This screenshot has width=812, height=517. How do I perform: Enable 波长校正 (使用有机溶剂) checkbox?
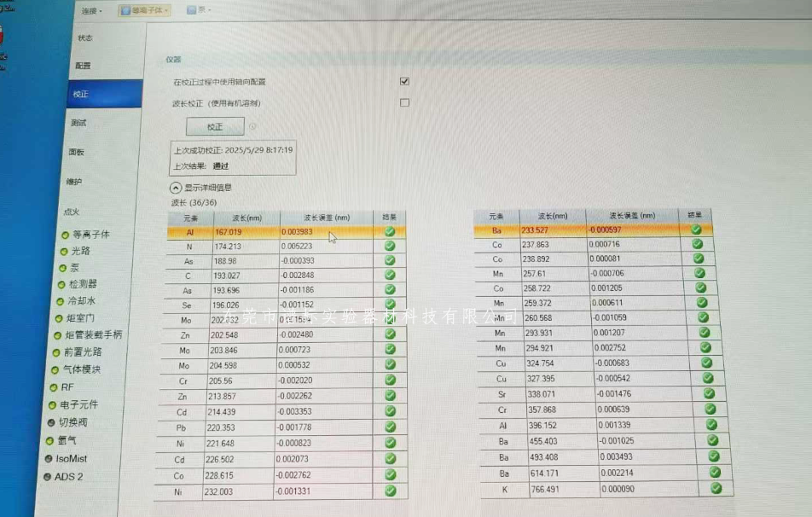[404, 102]
